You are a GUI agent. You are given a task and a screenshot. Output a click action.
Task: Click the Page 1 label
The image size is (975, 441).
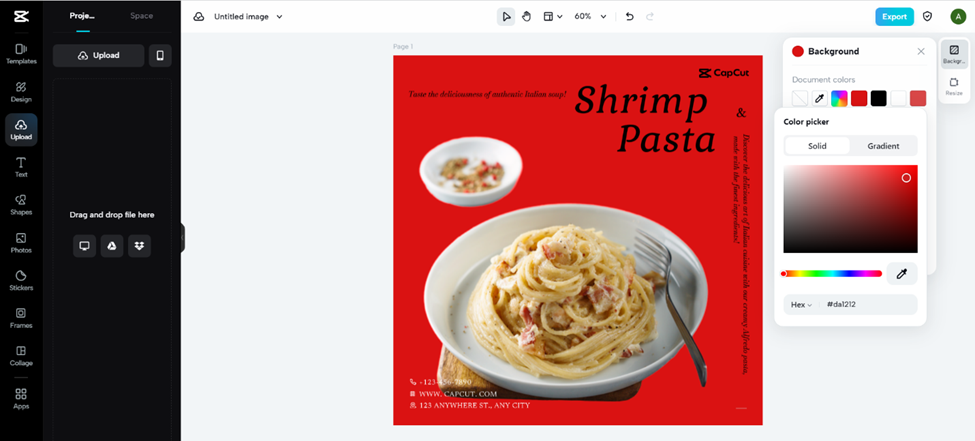403,47
